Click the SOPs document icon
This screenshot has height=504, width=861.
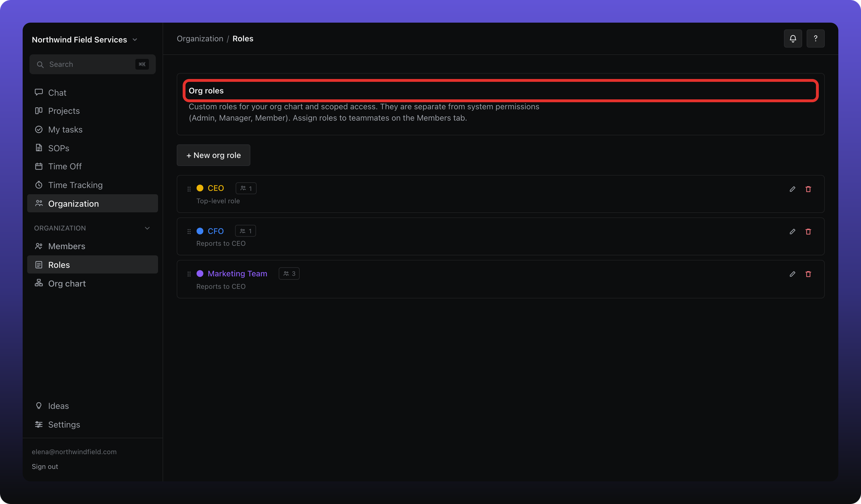pyautogui.click(x=39, y=148)
